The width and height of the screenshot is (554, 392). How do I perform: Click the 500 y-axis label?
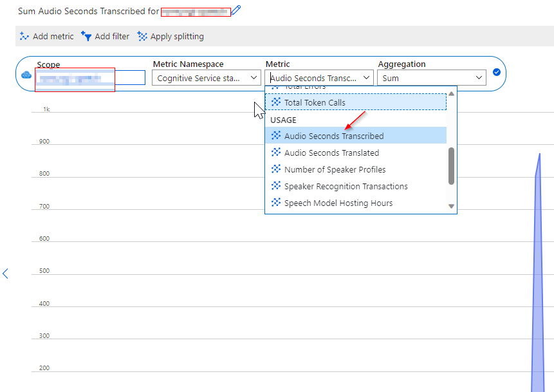(x=44, y=271)
